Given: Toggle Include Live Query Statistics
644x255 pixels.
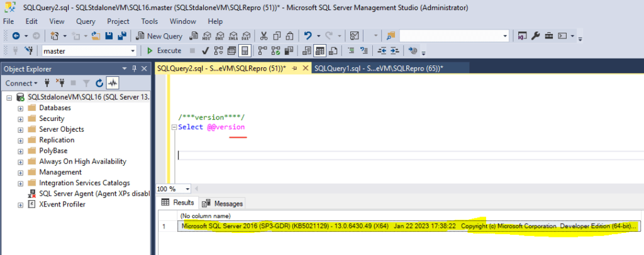Looking at the screenshot, I should click(x=276, y=50).
